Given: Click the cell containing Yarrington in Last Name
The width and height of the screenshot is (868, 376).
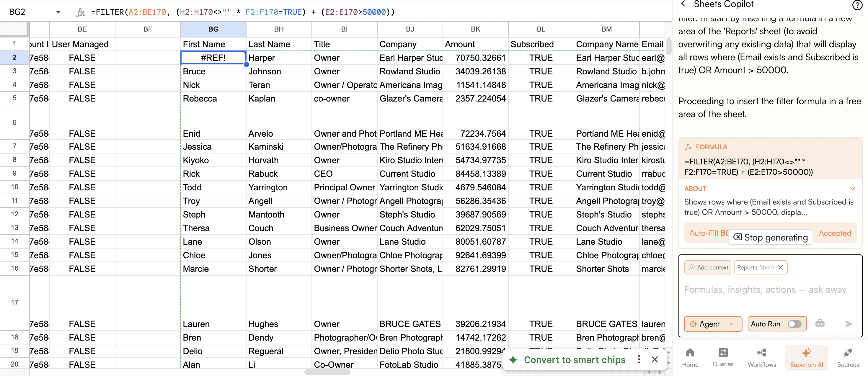Looking at the screenshot, I should coord(279,187).
